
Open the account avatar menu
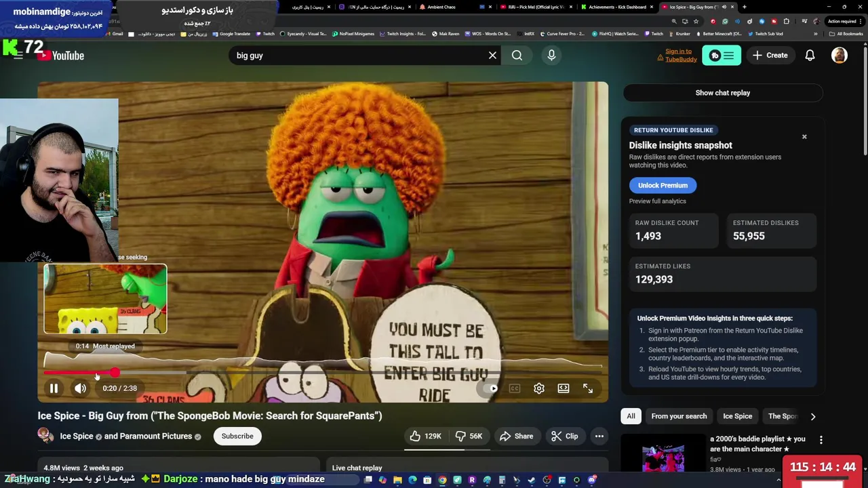tap(839, 56)
